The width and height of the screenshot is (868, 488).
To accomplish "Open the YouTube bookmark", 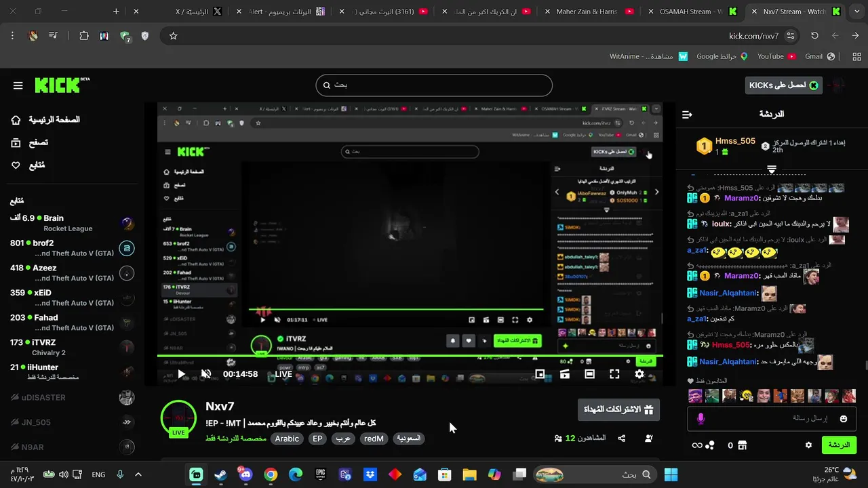I will click(776, 57).
